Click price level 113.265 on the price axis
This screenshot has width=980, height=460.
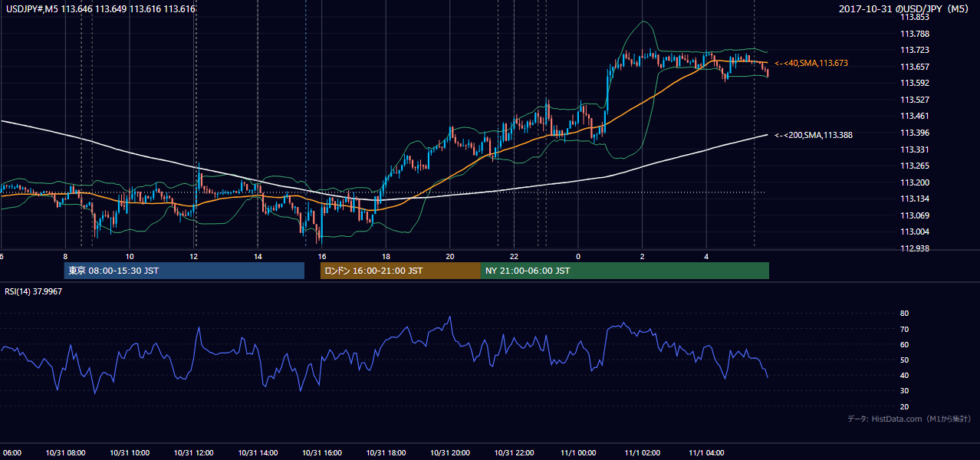[916, 166]
